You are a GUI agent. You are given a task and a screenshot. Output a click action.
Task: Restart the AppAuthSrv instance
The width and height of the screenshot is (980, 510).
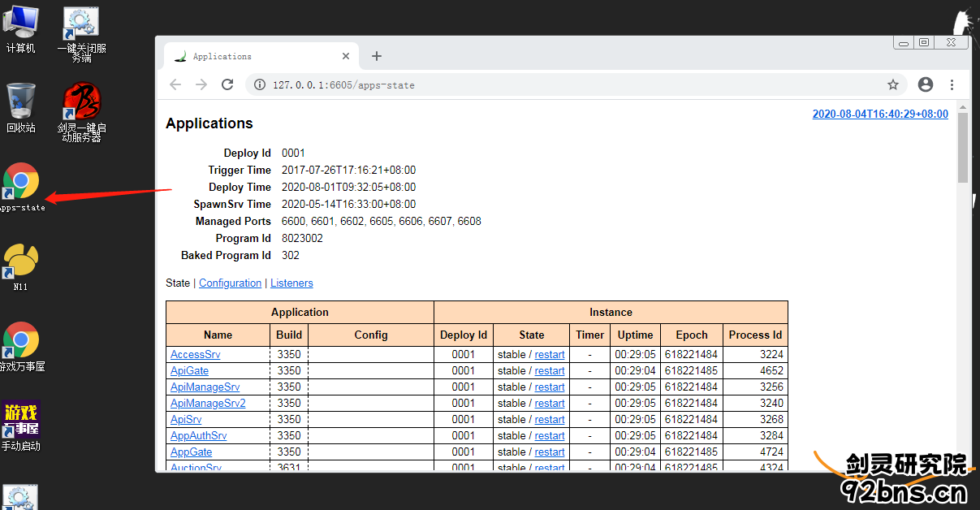[x=550, y=436]
